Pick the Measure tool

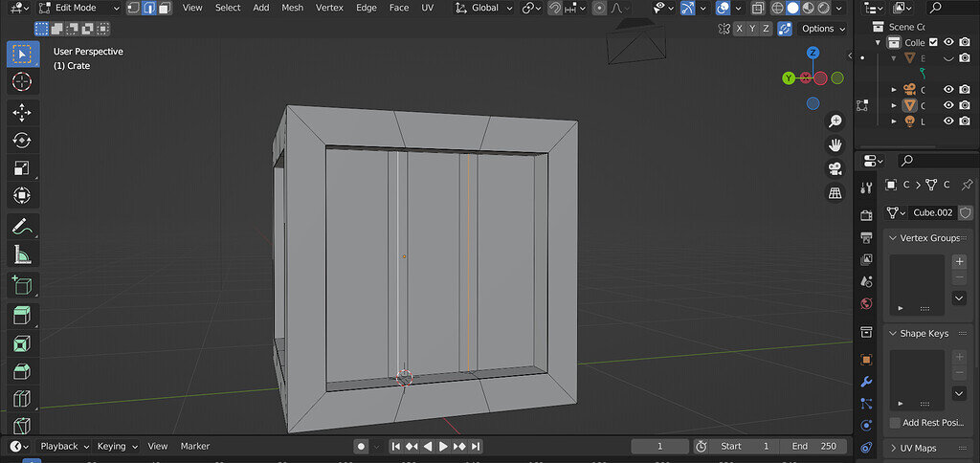pos(22,254)
